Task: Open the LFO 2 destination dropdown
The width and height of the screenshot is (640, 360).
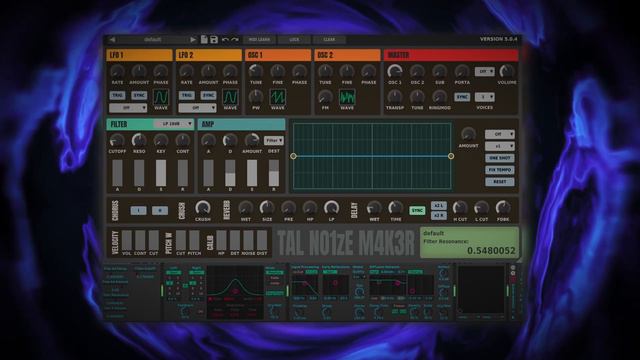Action: pyautogui.click(x=198, y=108)
